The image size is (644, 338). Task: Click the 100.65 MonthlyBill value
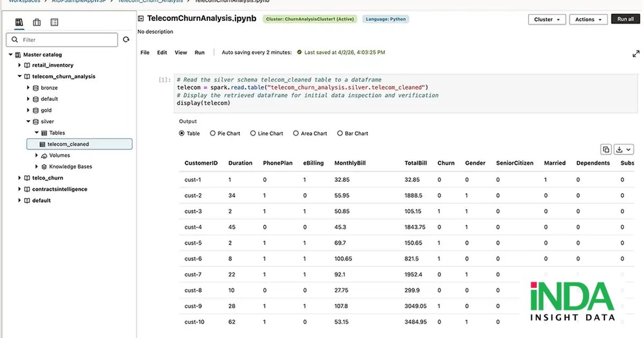pyautogui.click(x=343, y=259)
